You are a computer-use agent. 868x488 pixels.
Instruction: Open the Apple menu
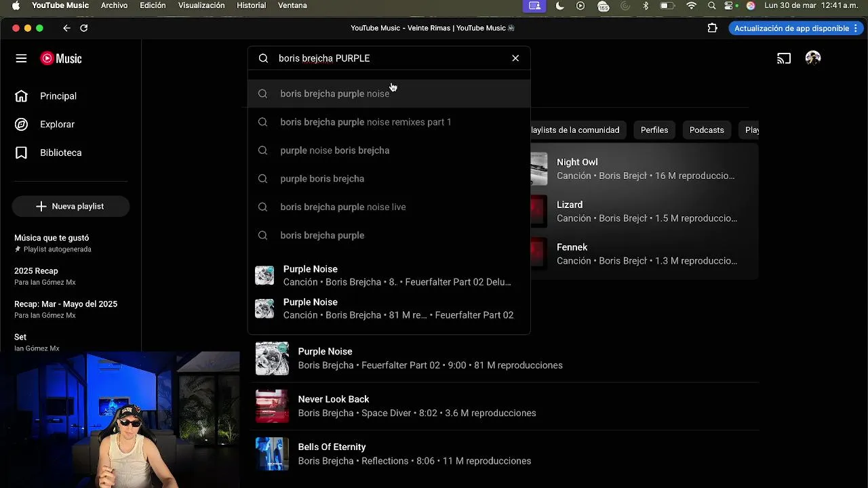pyautogui.click(x=16, y=5)
